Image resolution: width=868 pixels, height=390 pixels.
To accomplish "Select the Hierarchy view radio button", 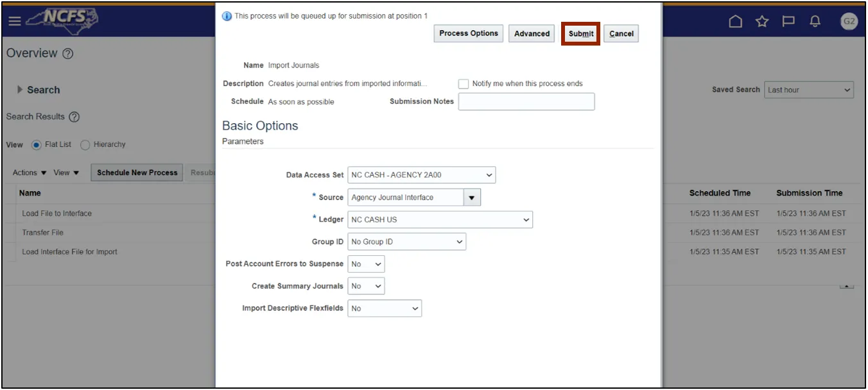I will [x=85, y=145].
